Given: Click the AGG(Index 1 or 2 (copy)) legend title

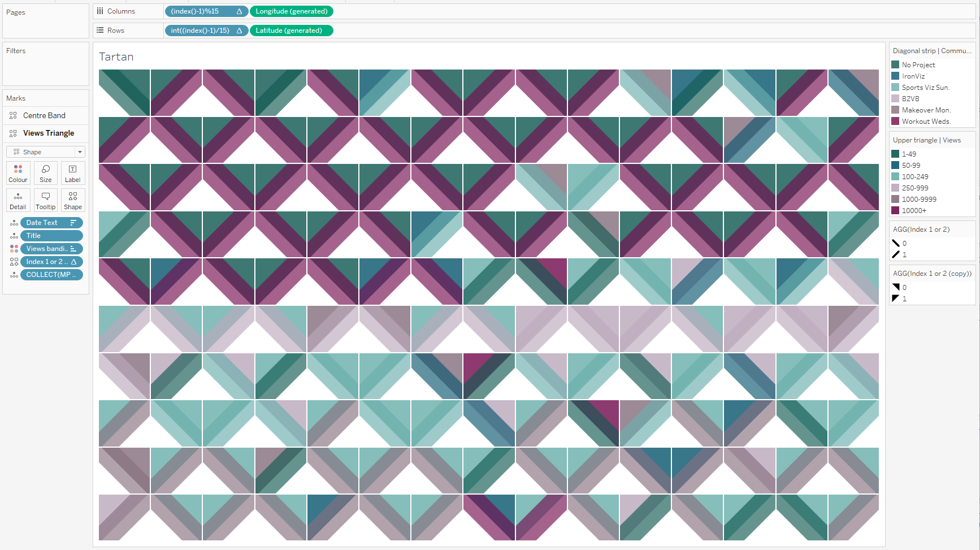Looking at the screenshot, I should 932,274.
